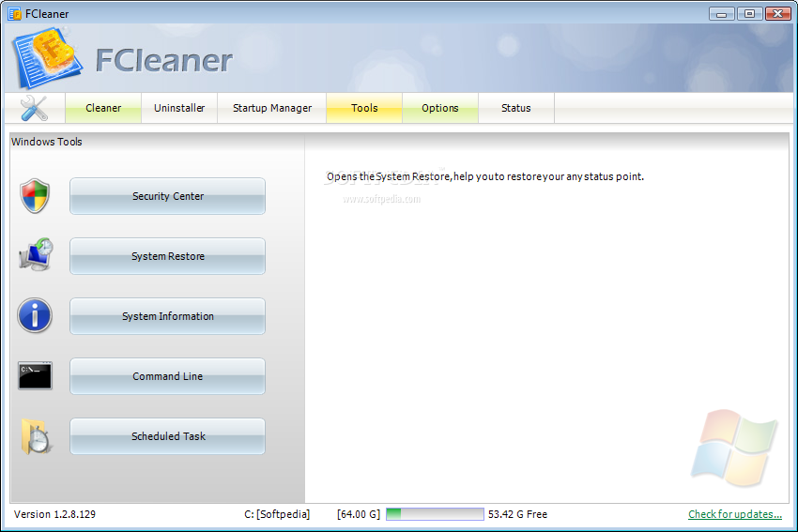Screen dimensions: 798x532
Task: Click the Windows Tools heading
Action: (x=46, y=142)
